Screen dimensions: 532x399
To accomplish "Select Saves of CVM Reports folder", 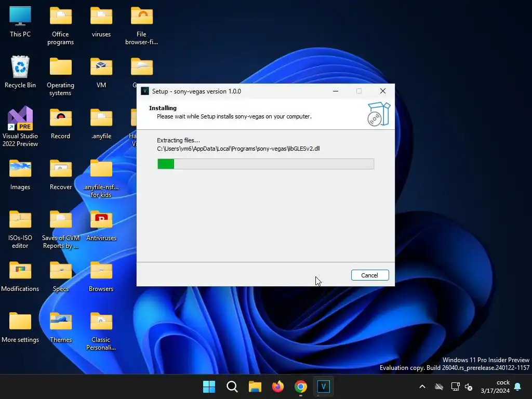I will pyautogui.click(x=60, y=230).
